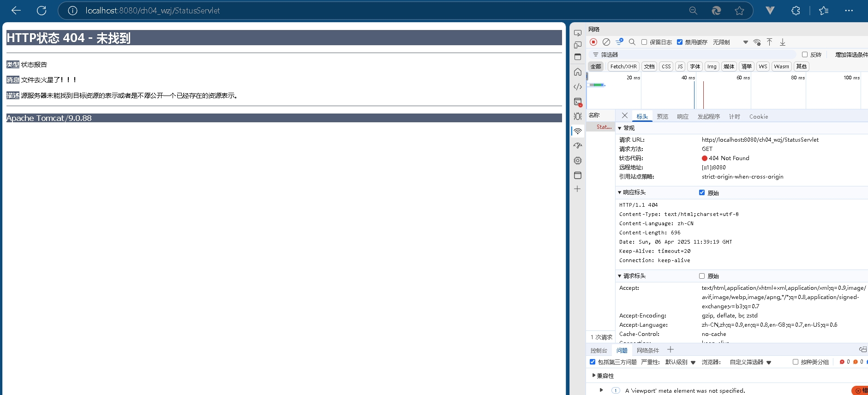Click the export HAR download arrow icon
Image resolution: width=868 pixels, height=395 pixels.
click(783, 42)
